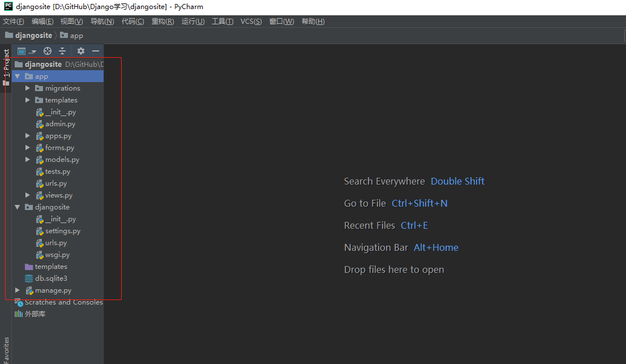Image resolution: width=626 pixels, height=364 pixels.
Task: Expand the migrations folder arrow
Action: (28, 88)
